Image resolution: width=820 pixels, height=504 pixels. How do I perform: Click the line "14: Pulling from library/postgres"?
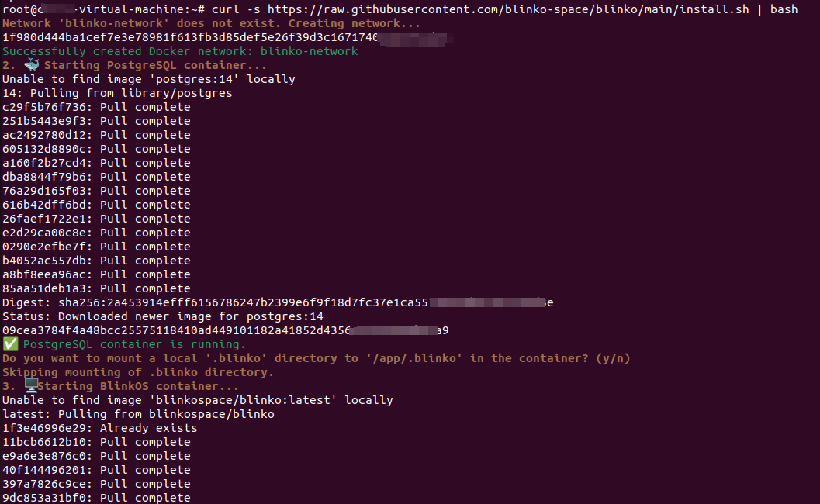[117, 93]
